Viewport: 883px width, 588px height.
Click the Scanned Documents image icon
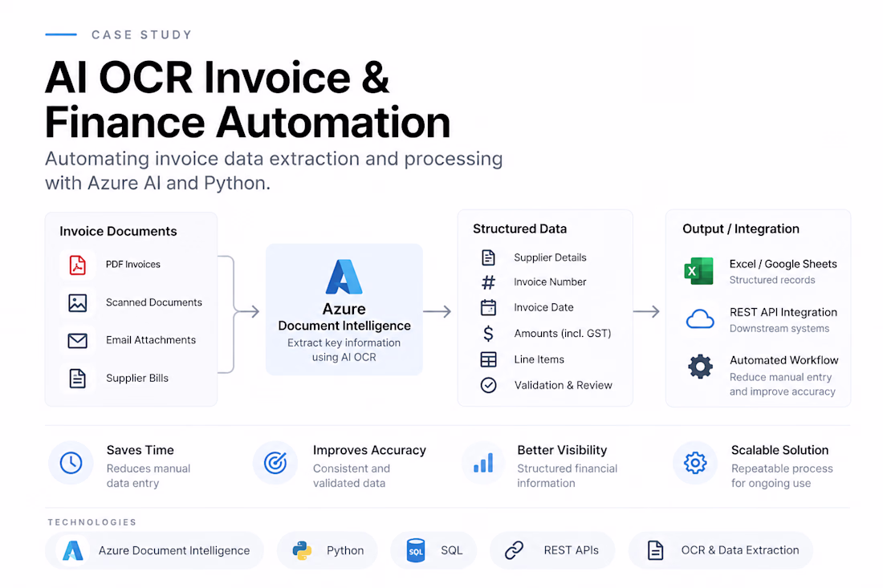click(x=78, y=302)
